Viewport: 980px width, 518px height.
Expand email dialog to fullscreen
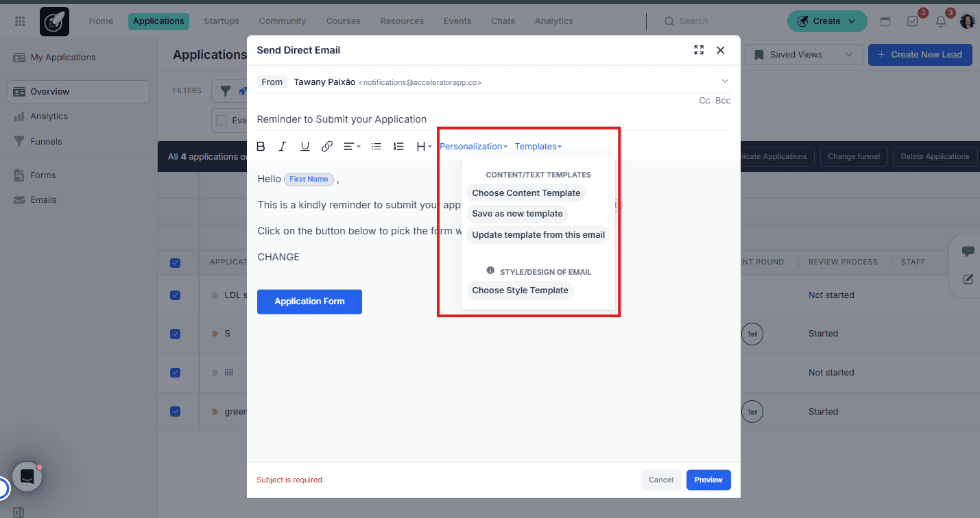click(x=699, y=50)
